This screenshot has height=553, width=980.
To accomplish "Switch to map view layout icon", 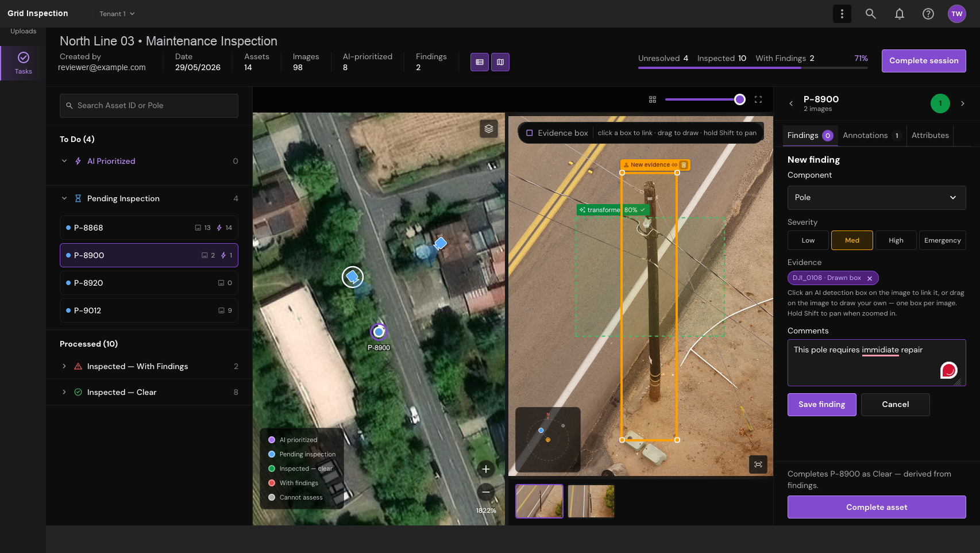I will point(500,62).
